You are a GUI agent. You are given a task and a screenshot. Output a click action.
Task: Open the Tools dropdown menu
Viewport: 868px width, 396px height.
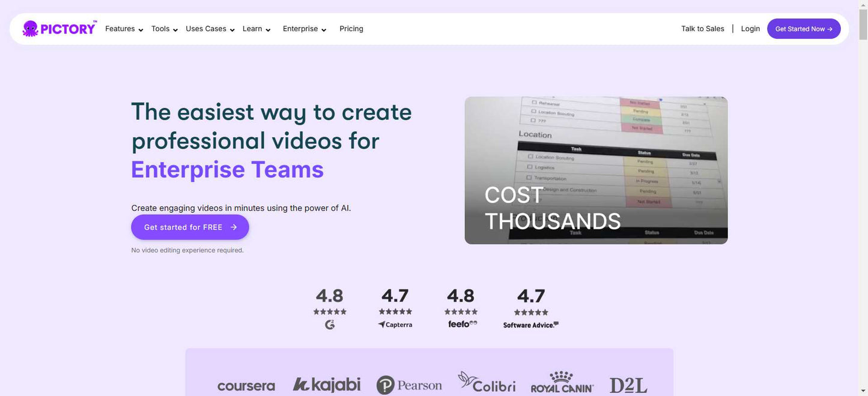pos(164,29)
